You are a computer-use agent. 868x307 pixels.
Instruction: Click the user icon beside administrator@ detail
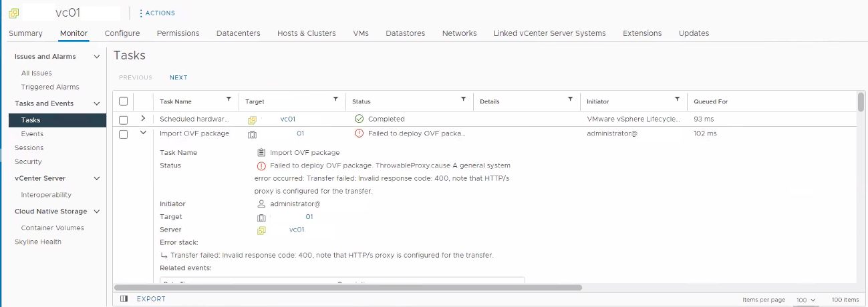click(x=261, y=204)
